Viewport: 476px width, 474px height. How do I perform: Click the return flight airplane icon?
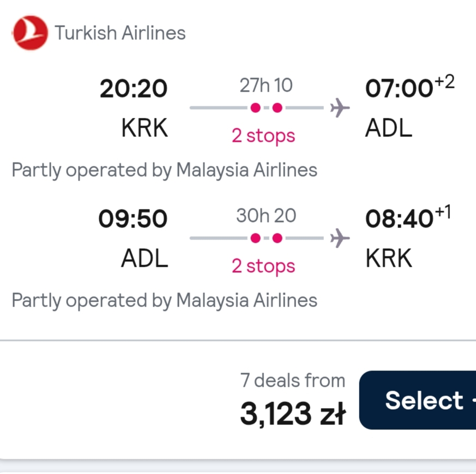tap(340, 238)
